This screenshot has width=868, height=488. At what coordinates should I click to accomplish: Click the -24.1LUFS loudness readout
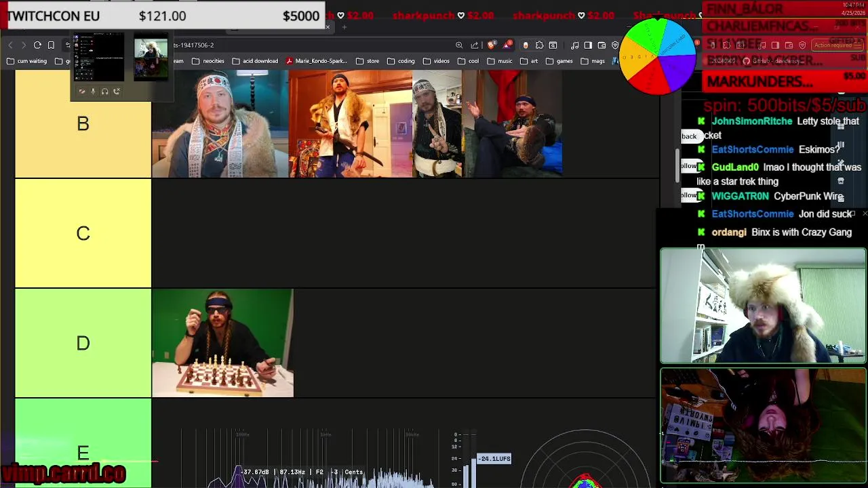(x=494, y=459)
